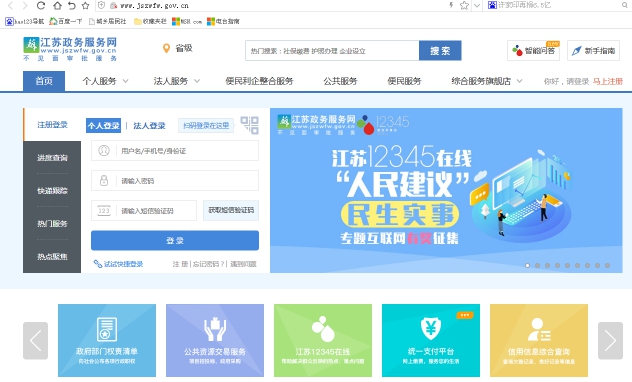Screen dimensions: 632x382
Task: Click the password input field
Action: coord(175,181)
